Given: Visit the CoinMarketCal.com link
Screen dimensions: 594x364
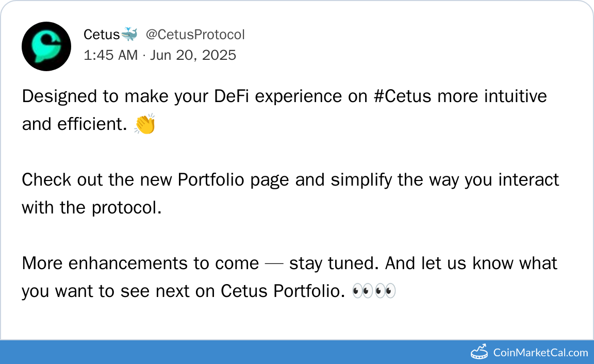Looking at the screenshot, I should (x=540, y=353).
